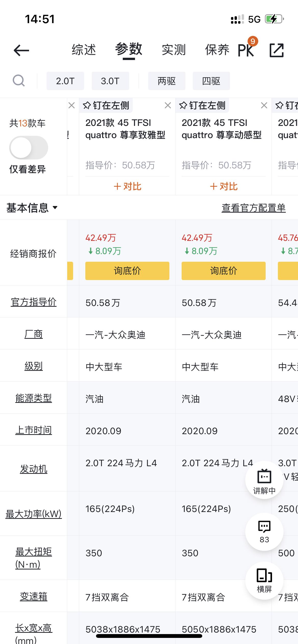Open the 上市时间 parameter label
Viewport: 298px width, 644px height.
pos(34,430)
